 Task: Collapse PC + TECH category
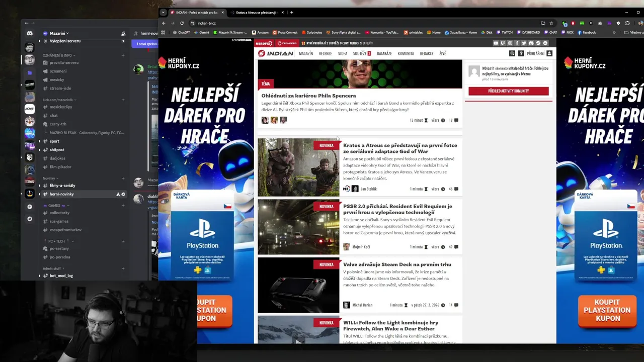point(59,241)
